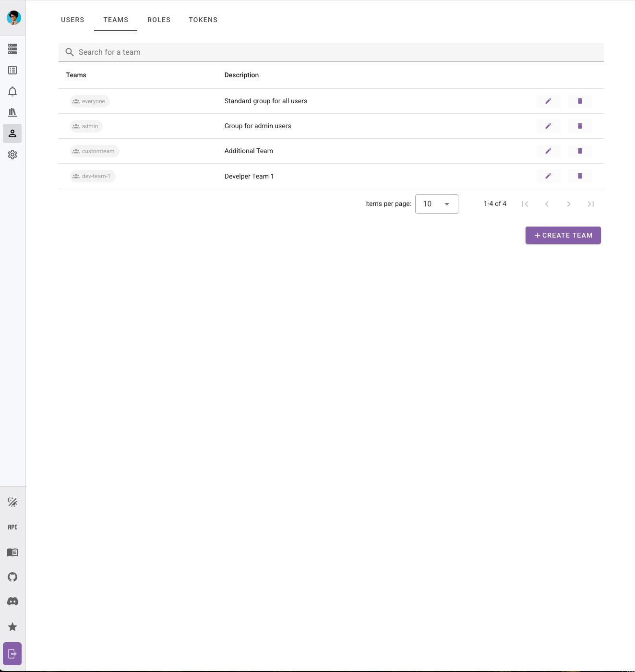
Task: Open the documentation book icon
Action: coord(12,552)
